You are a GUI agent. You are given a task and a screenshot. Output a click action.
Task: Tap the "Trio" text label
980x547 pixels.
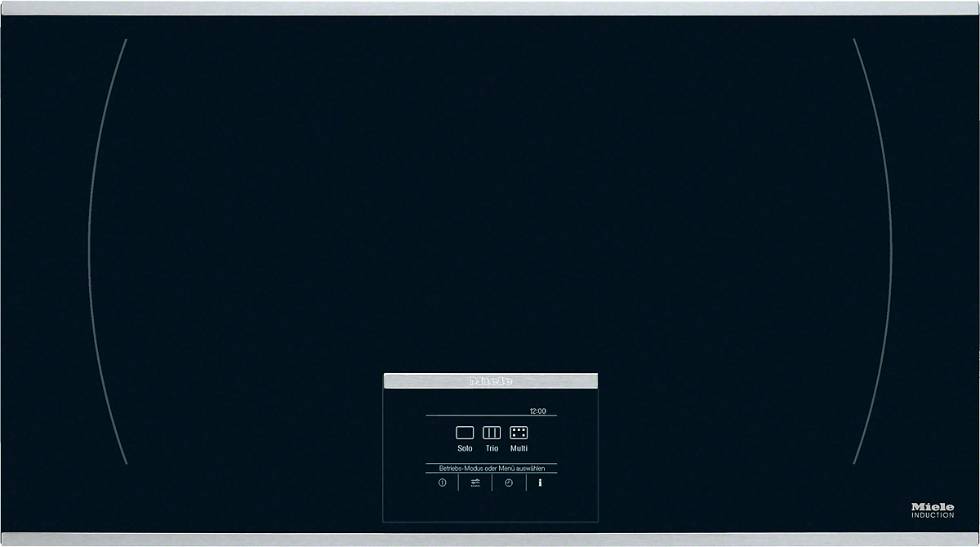click(492, 448)
